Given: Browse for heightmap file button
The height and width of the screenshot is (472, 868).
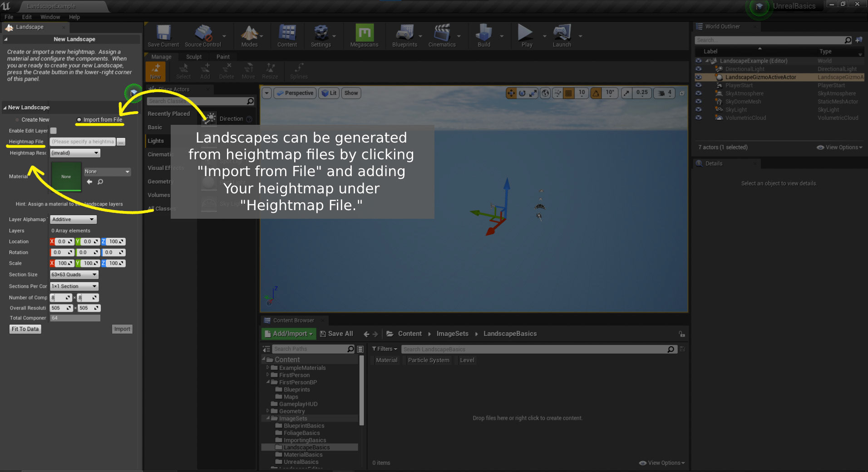Looking at the screenshot, I should coord(121,142).
